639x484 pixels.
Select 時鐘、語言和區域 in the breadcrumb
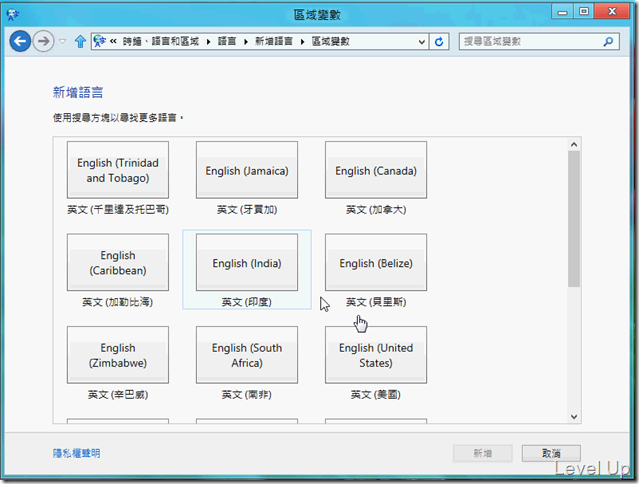[161, 41]
